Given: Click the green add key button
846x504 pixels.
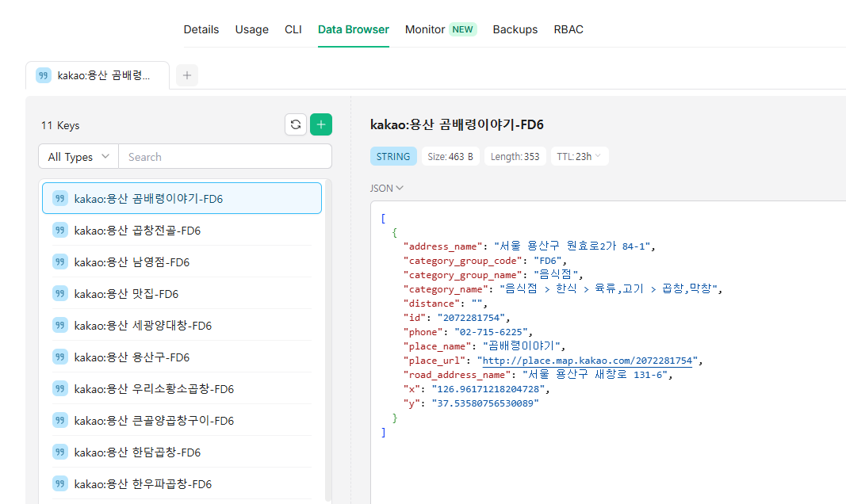Looking at the screenshot, I should tap(321, 124).
